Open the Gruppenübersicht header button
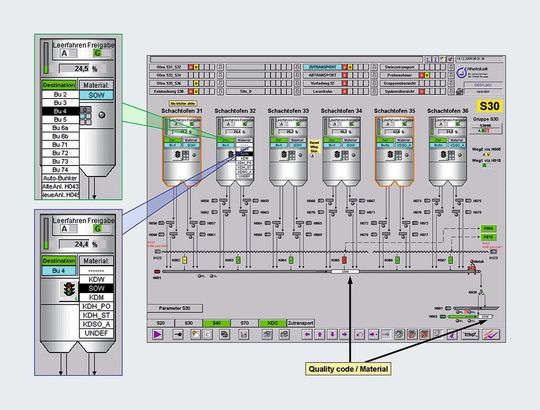This screenshot has height=410, width=540. point(399,83)
